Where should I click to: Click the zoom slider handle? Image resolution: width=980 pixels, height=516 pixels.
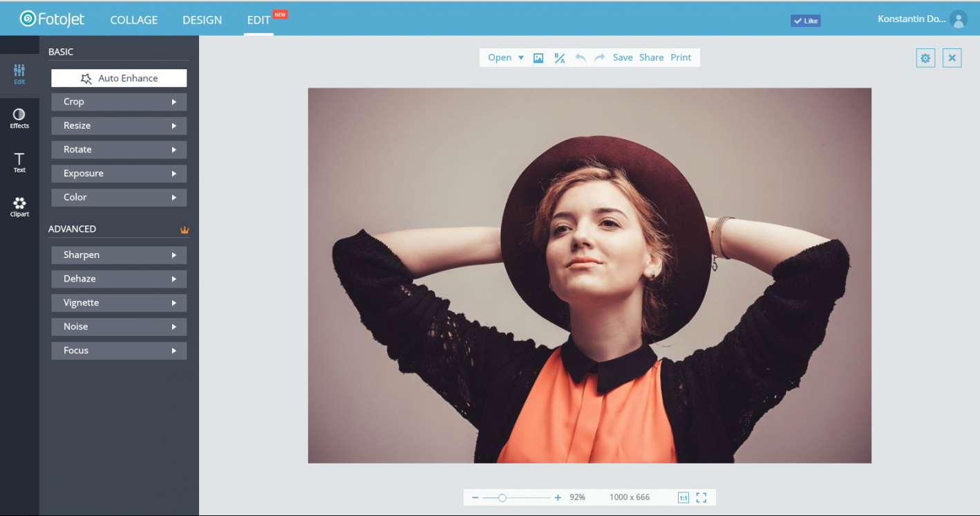tap(502, 497)
